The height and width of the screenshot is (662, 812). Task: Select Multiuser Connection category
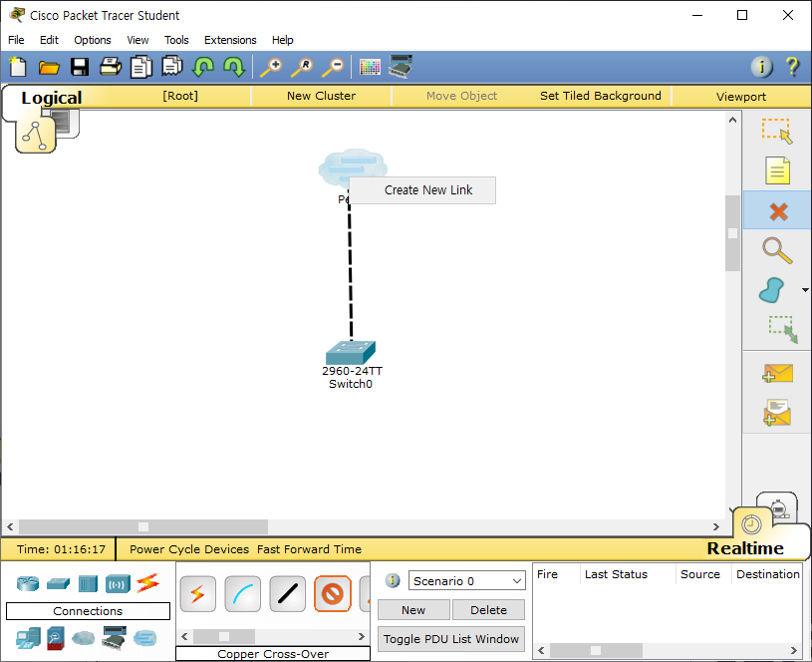[145, 638]
